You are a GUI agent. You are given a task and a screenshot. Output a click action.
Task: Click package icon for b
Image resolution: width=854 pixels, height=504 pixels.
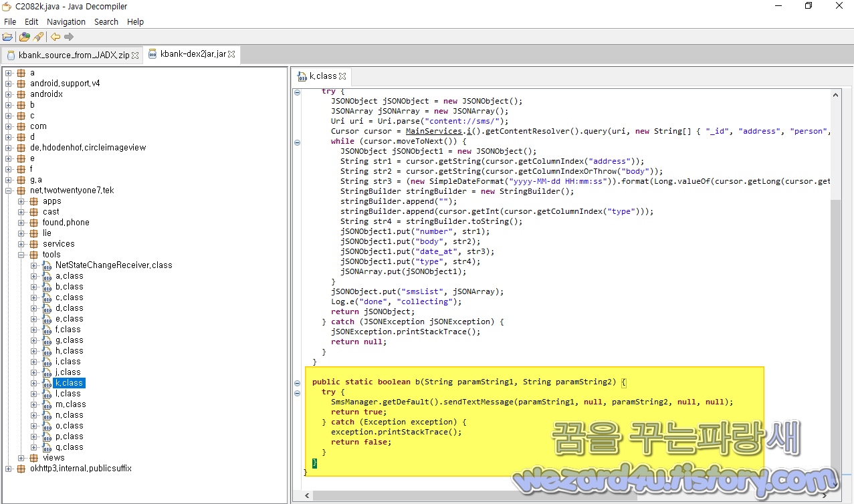21,105
